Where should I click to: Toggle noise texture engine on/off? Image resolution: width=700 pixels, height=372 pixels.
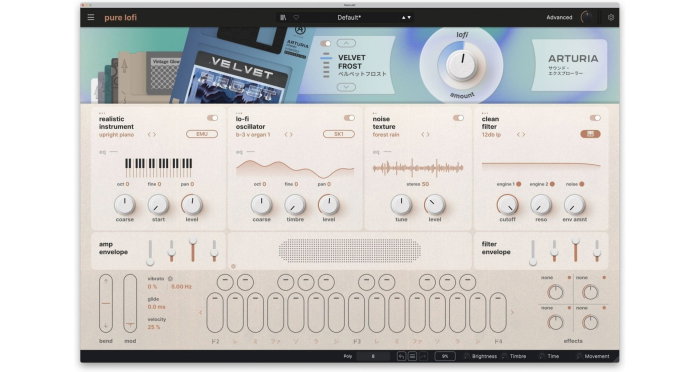click(458, 118)
